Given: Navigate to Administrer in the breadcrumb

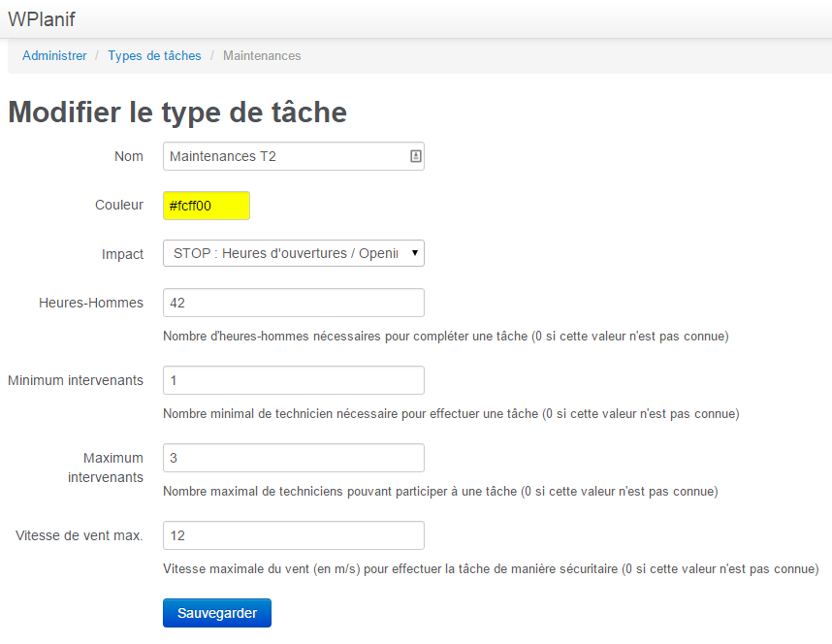Looking at the screenshot, I should click(x=54, y=55).
